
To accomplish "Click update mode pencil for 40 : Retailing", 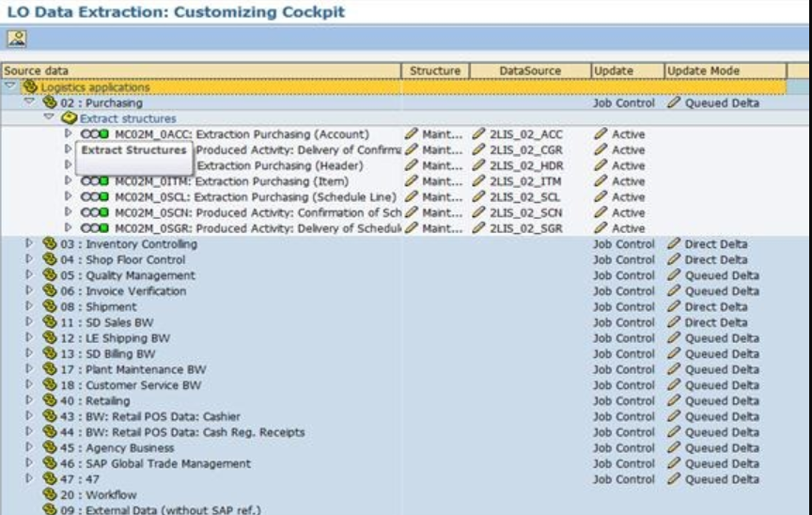I will 674,400.
